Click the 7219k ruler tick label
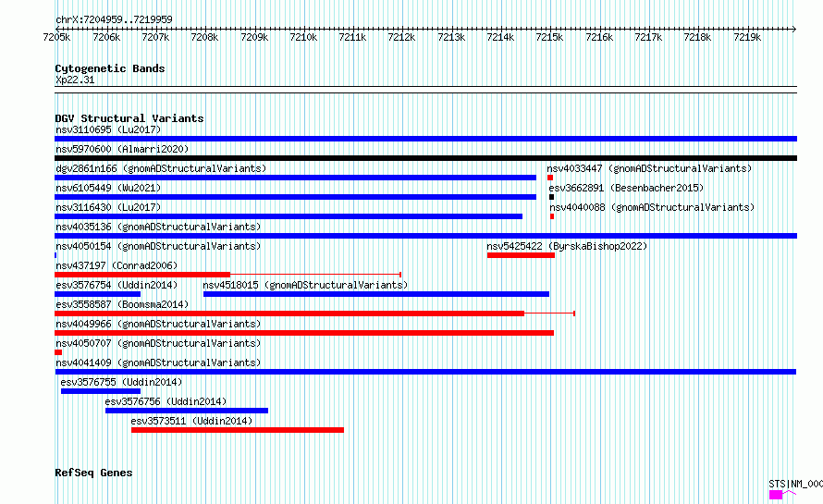823x504 pixels. click(747, 37)
